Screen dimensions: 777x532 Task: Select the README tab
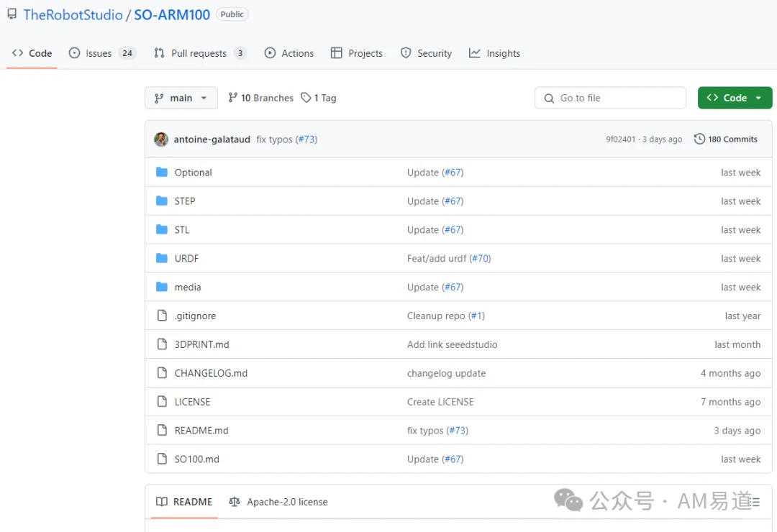[x=184, y=502]
